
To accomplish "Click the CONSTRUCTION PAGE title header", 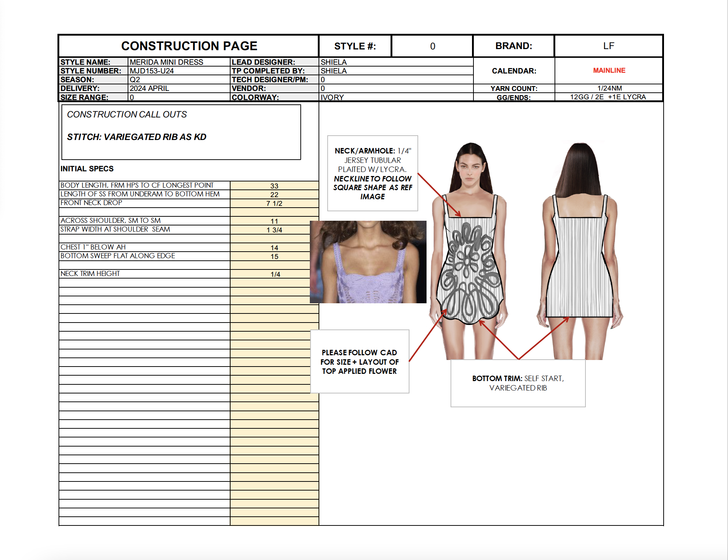I will click(189, 46).
